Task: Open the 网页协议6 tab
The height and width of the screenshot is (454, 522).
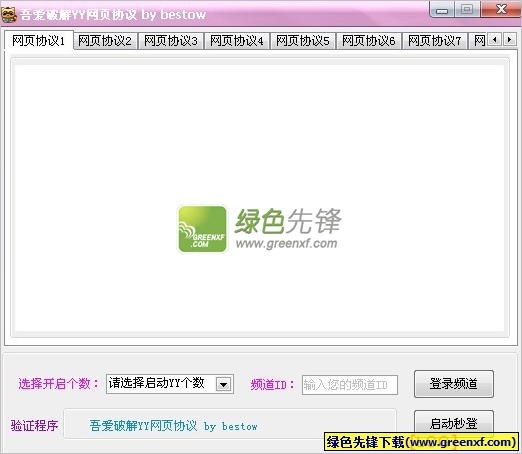Action: pyautogui.click(x=369, y=41)
